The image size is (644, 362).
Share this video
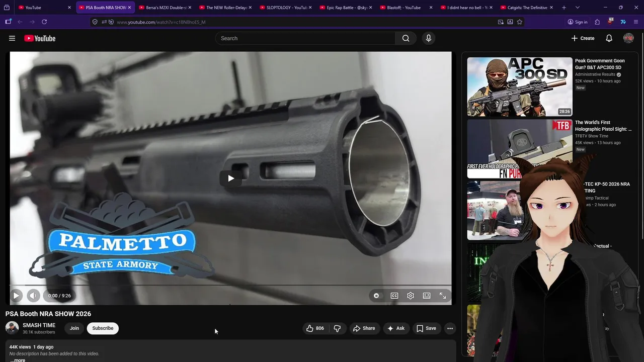(364, 328)
